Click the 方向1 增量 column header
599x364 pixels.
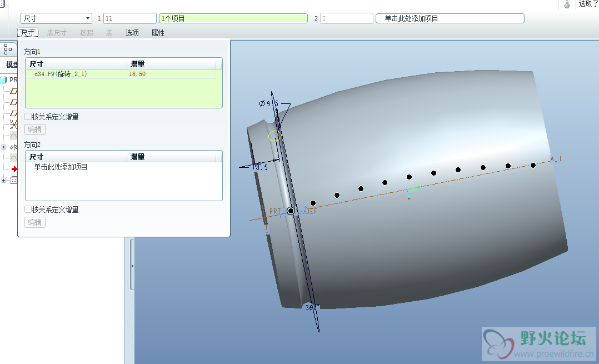[x=171, y=64]
